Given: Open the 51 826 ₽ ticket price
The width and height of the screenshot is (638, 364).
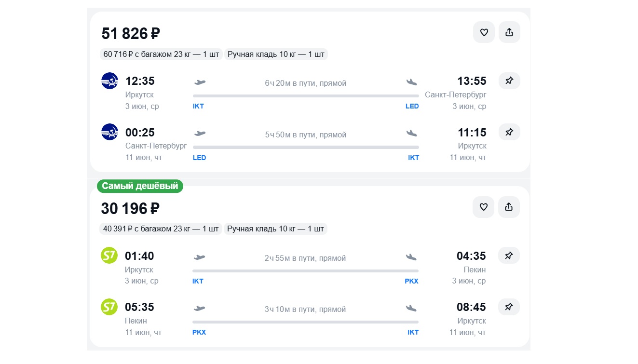Looking at the screenshot, I should pyautogui.click(x=131, y=34).
